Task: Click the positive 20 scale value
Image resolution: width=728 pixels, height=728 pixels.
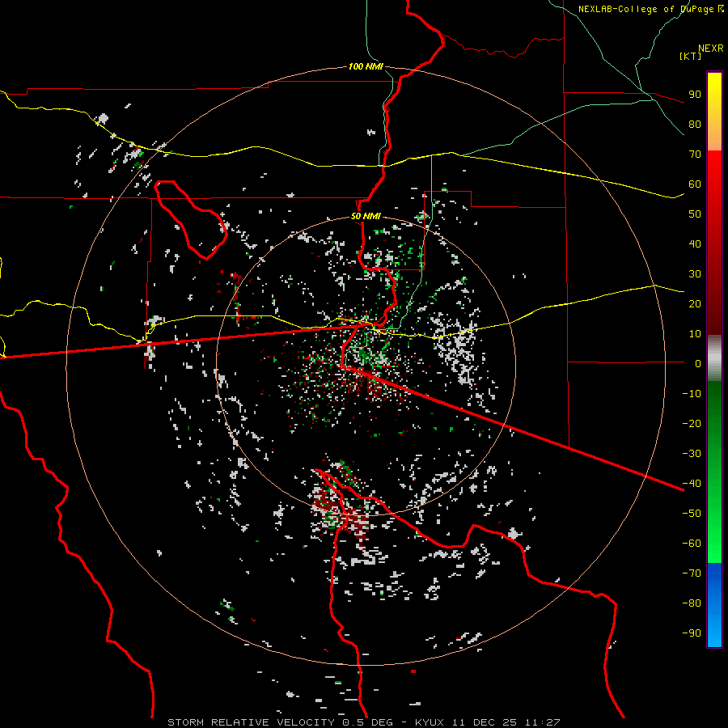Action: [x=695, y=303]
